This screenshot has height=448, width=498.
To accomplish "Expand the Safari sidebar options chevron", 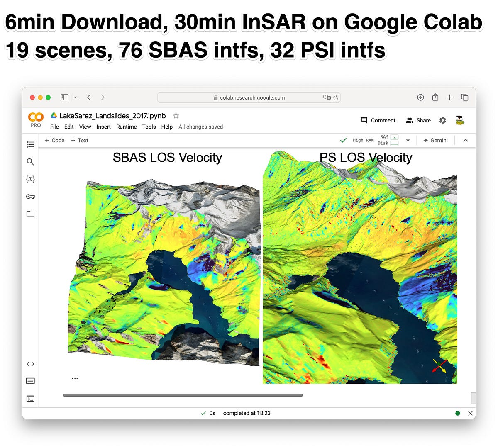I will click(x=75, y=97).
